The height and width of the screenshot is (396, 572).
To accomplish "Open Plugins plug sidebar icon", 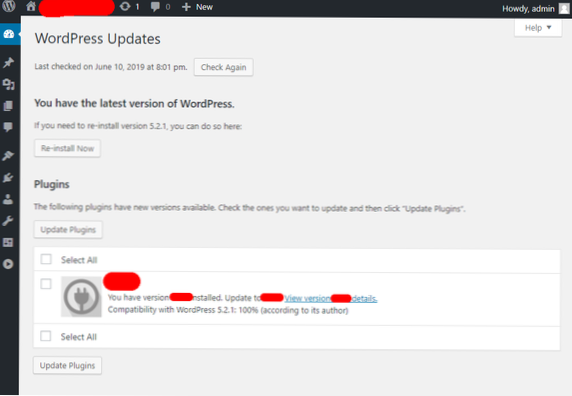I will (8, 178).
